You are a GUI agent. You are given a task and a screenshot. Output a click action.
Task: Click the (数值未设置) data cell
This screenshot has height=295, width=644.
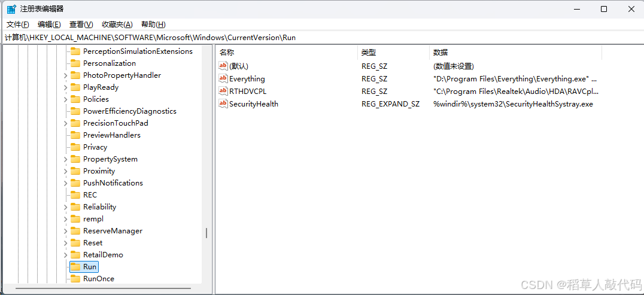click(x=454, y=66)
